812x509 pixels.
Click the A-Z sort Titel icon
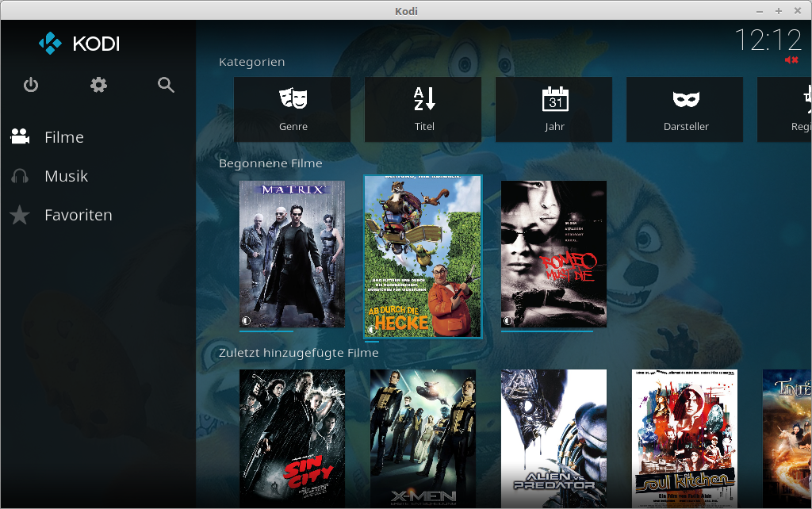pyautogui.click(x=424, y=98)
